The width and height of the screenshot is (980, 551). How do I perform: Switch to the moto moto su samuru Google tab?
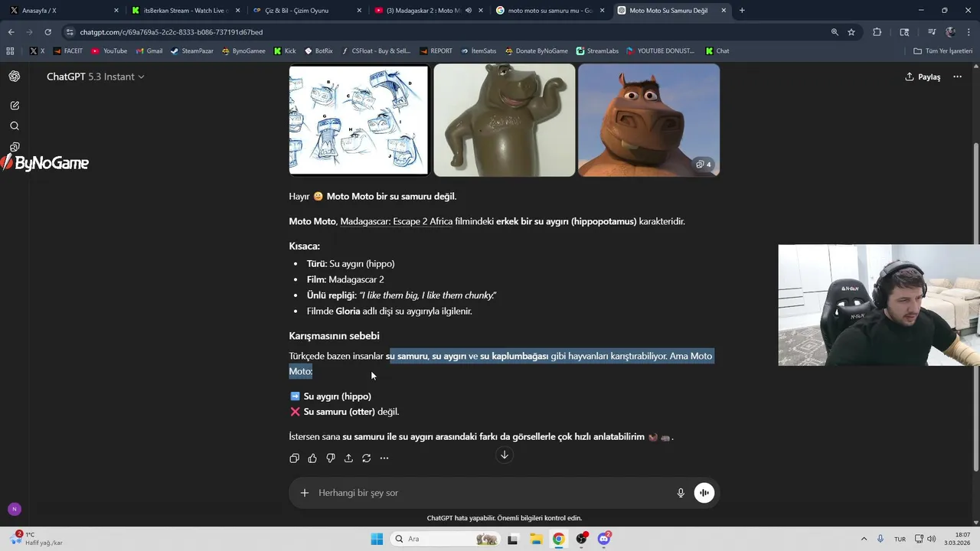549,11
